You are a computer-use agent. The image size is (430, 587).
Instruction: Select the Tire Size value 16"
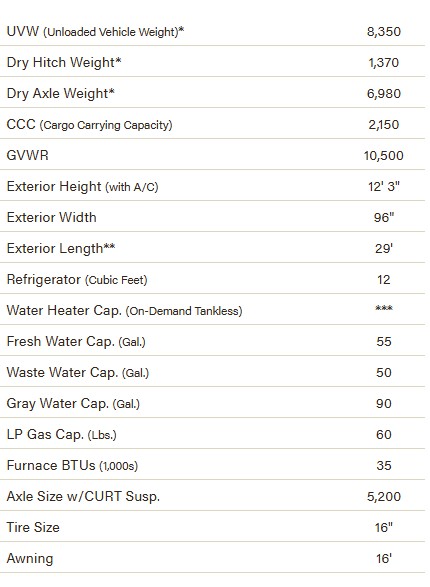(384, 527)
